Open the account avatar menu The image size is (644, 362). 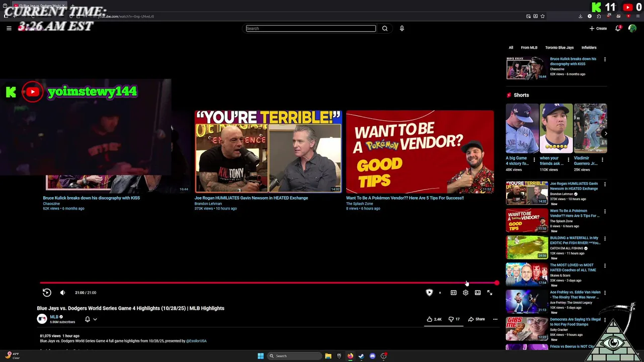632,28
